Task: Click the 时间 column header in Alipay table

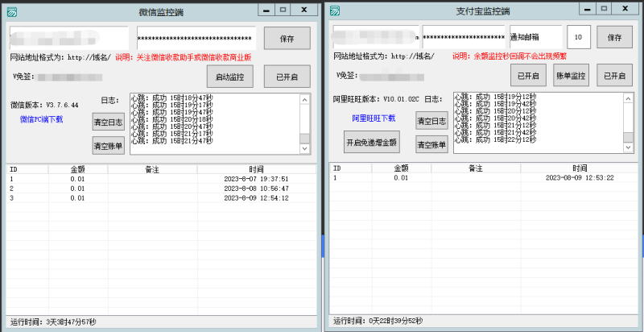Action: pyautogui.click(x=580, y=168)
